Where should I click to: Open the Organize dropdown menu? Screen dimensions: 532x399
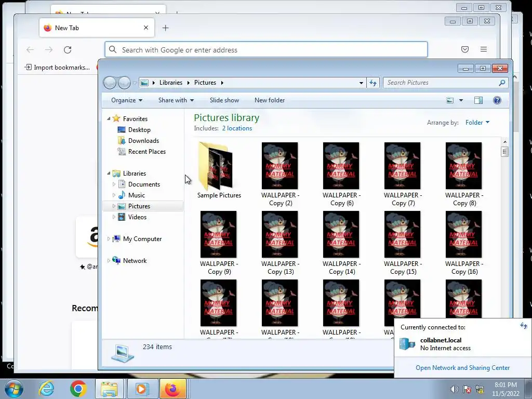(127, 100)
